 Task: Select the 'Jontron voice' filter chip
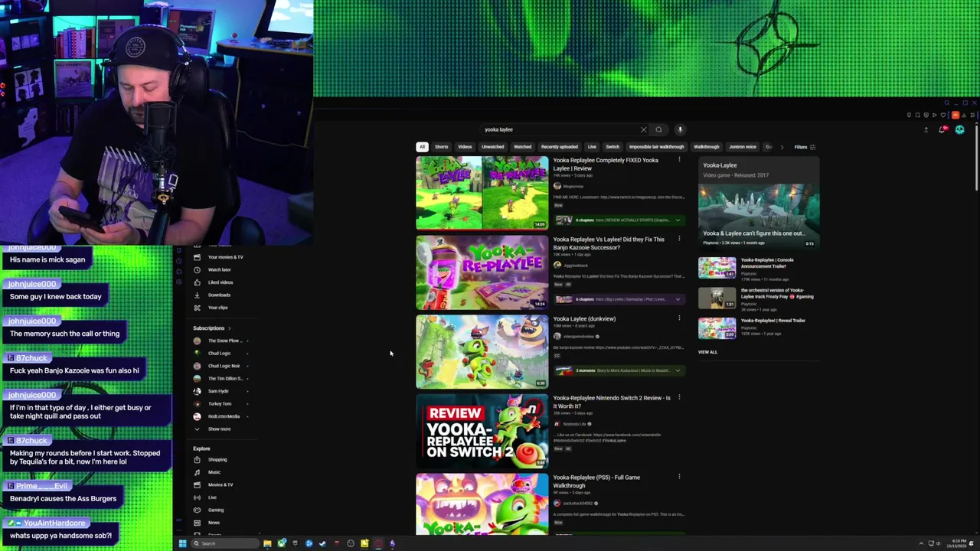click(x=743, y=147)
